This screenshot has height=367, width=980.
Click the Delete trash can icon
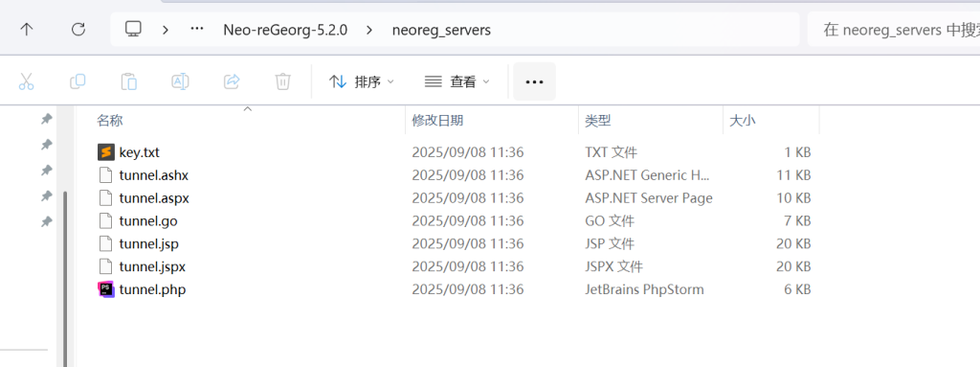(283, 81)
